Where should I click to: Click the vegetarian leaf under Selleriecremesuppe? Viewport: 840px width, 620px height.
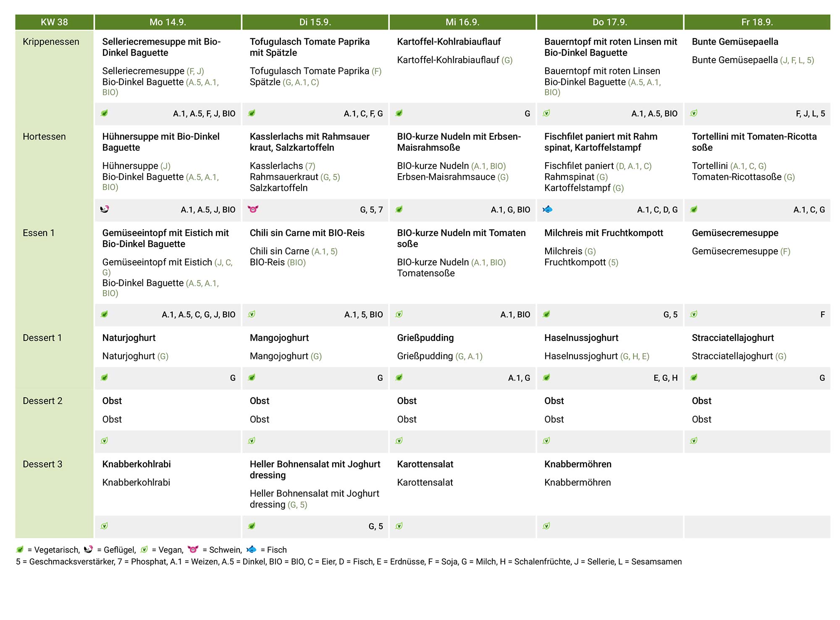(x=104, y=113)
